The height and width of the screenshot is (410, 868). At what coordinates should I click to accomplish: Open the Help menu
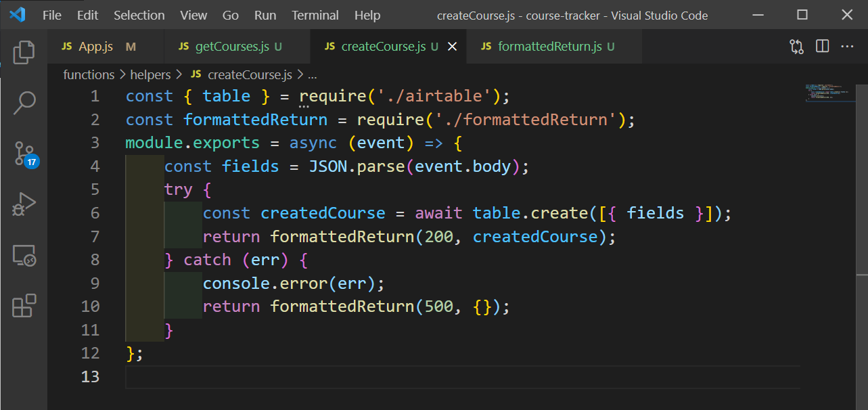[x=367, y=15]
